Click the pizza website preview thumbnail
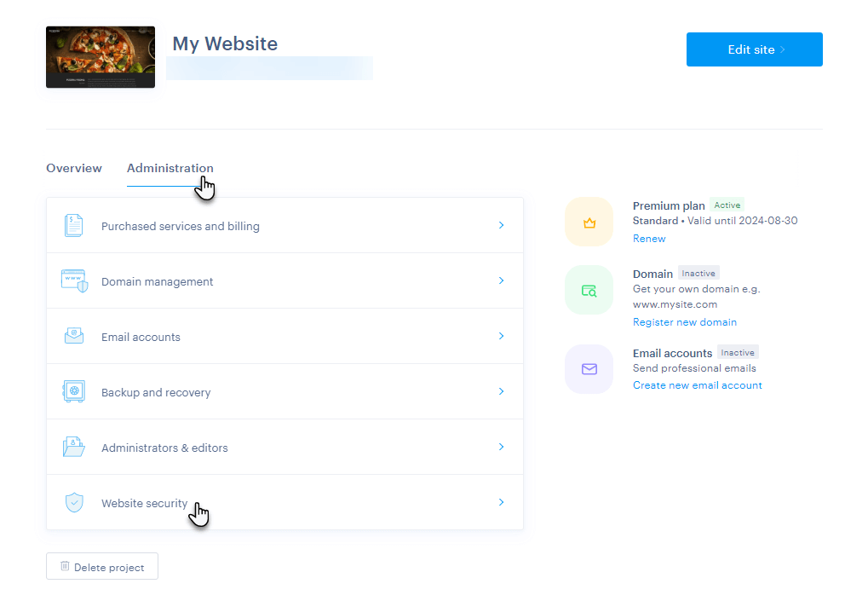Screen dimensions: 868x601 coord(101,57)
